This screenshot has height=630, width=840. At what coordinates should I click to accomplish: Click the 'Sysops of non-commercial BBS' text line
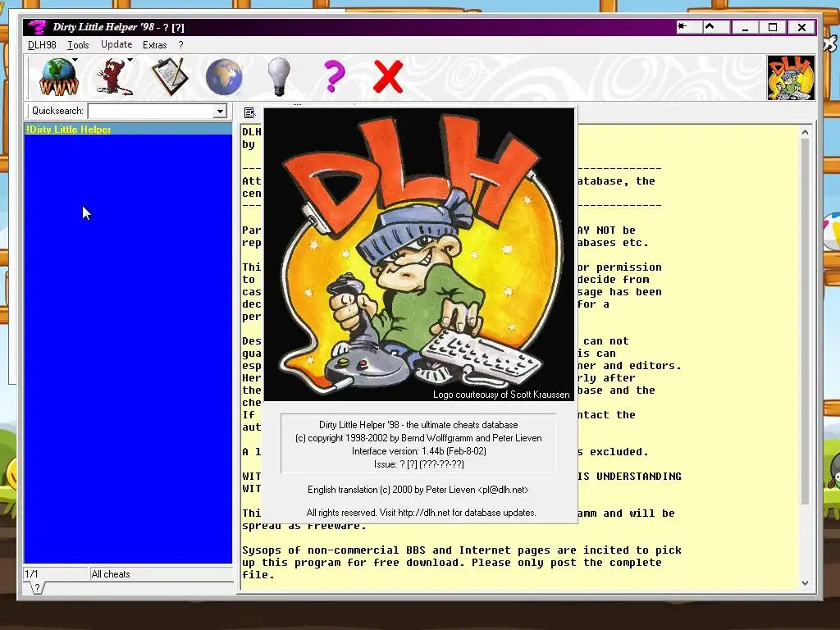(462, 550)
